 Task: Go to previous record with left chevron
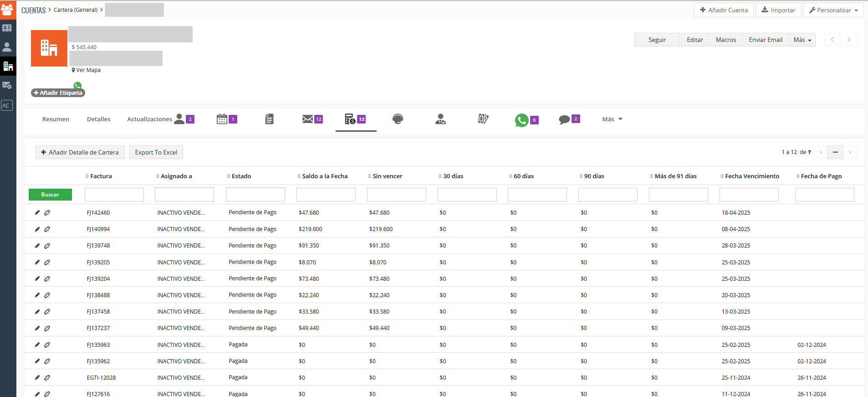click(x=832, y=40)
